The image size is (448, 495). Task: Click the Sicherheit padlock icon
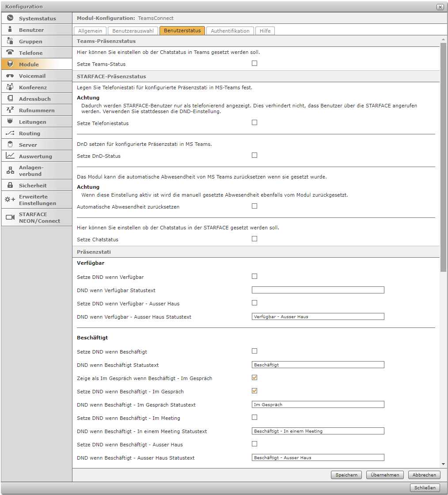10,185
